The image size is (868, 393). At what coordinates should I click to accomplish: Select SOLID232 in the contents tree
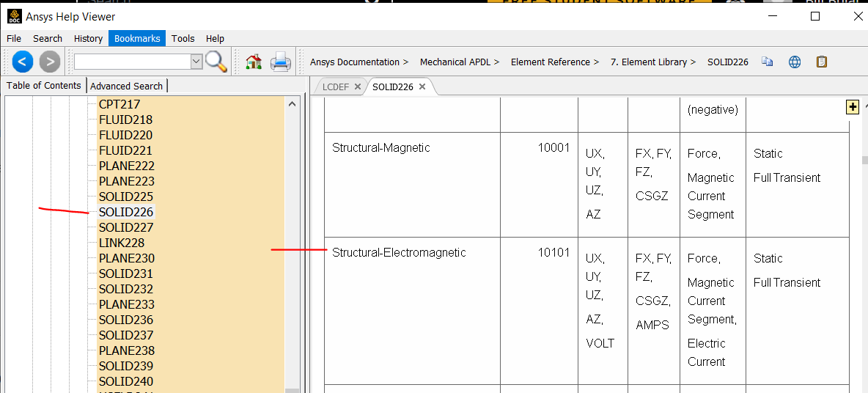coord(126,289)
